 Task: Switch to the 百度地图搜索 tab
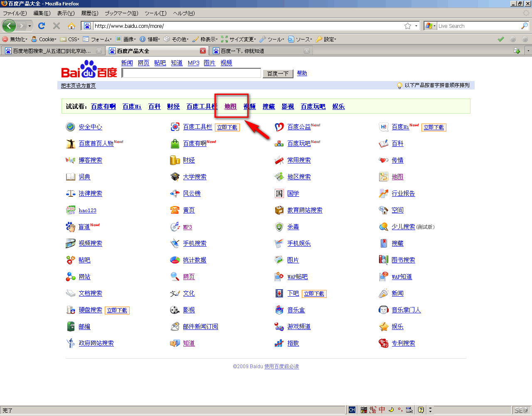point(52,51)
